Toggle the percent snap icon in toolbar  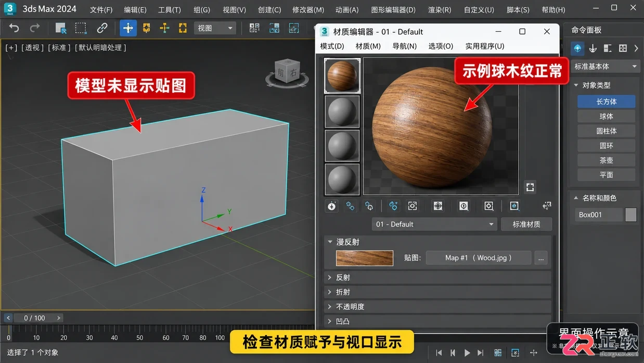(x=294, y=28)
